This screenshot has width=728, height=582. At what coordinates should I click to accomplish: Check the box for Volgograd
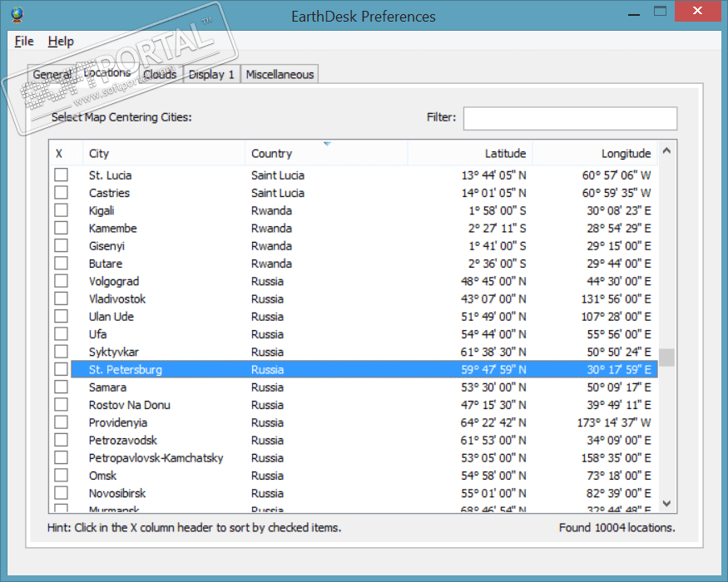coord(61,281)
